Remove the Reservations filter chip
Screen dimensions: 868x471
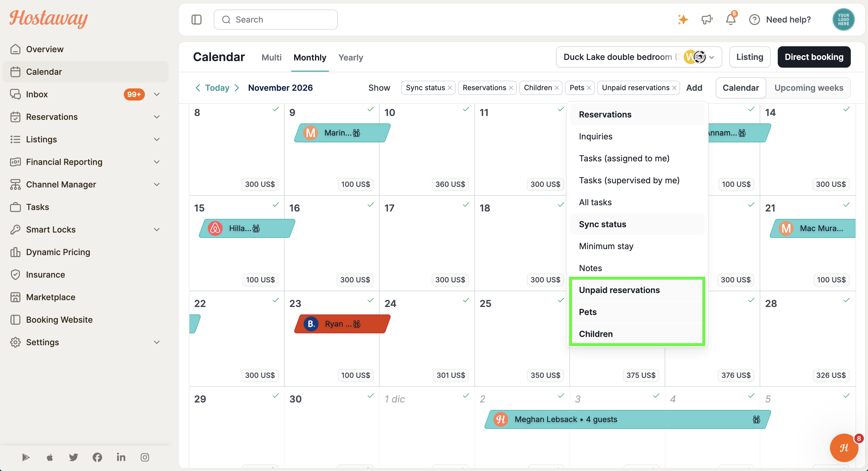point(511,88)
